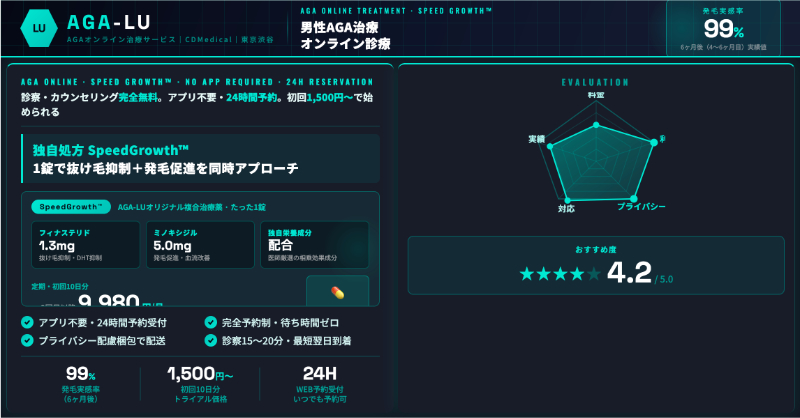This screenshot has width=800, height=418.
Task: Click the check icon beside プライバシー配慮梱包で配送
Action: [27, 341]
